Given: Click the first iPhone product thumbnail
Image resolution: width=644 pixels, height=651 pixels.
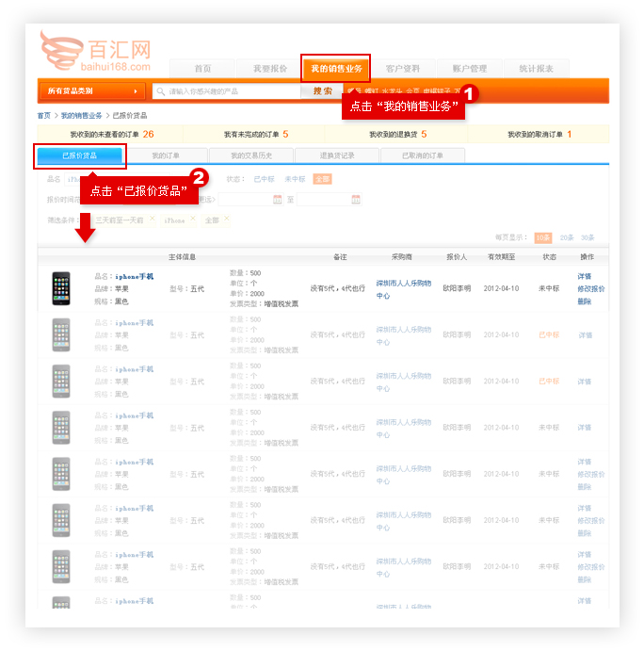Looking at the screenshot, I should click(61, 288).
